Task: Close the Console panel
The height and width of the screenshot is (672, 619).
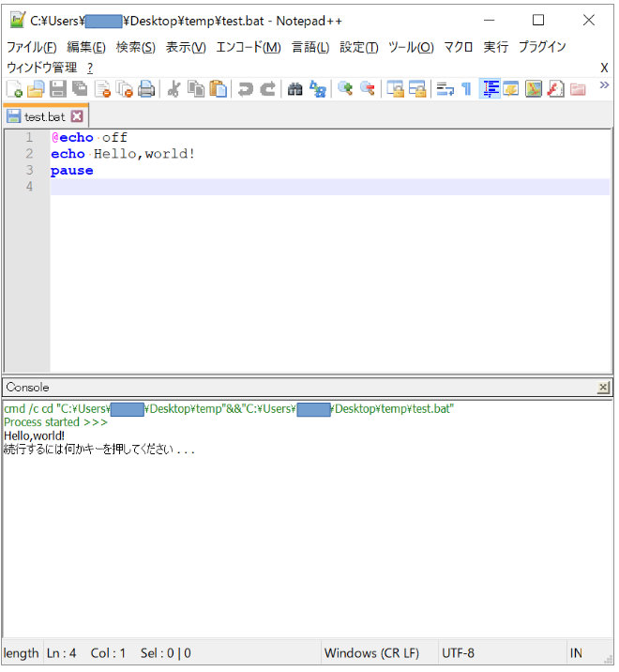Action: [603, 388]
